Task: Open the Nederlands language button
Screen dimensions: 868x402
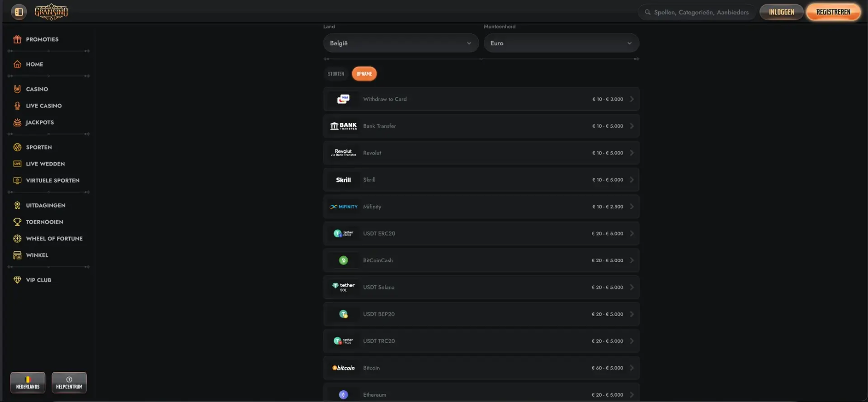Action: tap(28, 383)
